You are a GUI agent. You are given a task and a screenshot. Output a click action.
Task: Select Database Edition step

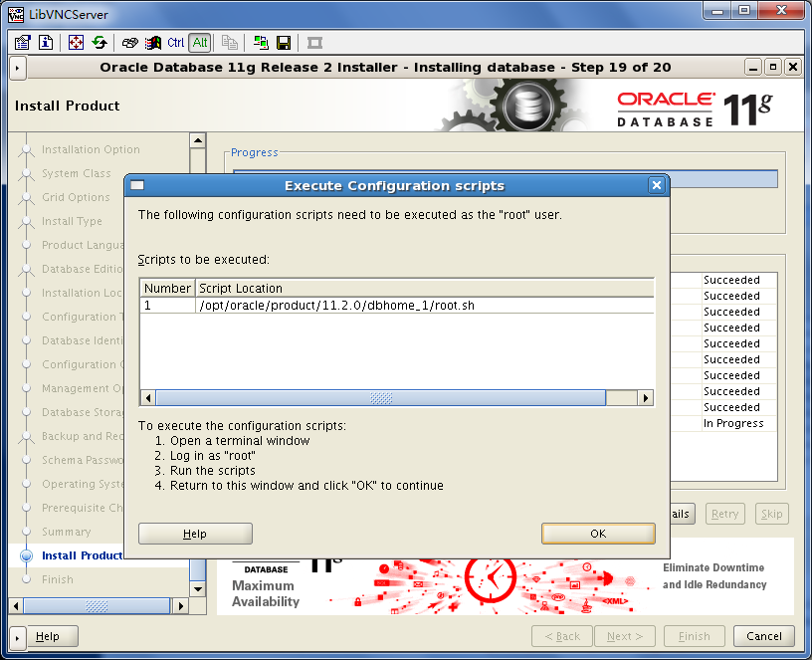(83, 269)
